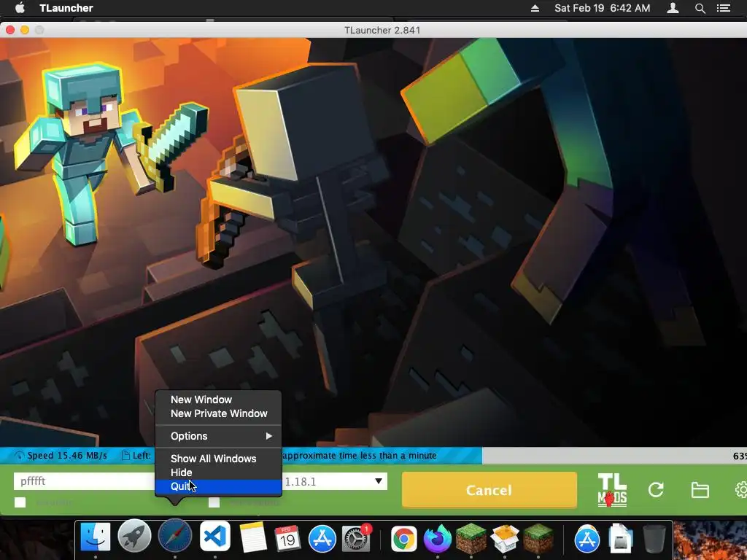This screenshot has height=560, width=747.
Task: Open the Calendar showing Feb 19
Action: (287, 539)
